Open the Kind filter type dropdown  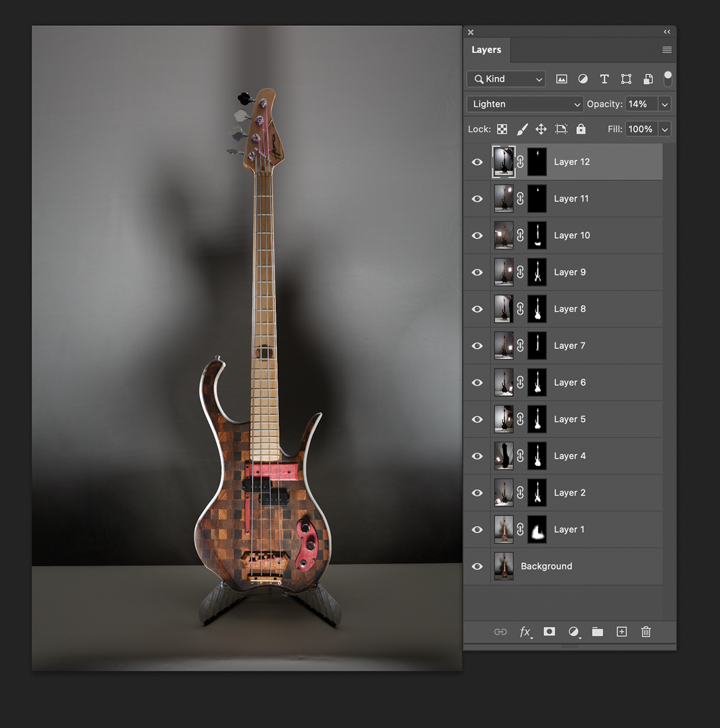point(506,79)
